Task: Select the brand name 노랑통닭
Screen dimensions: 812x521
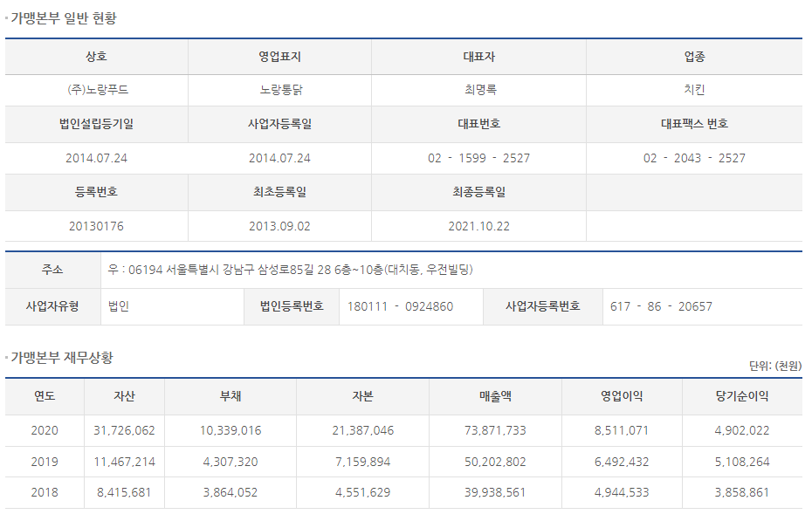Action: click(x=280, y=90)
